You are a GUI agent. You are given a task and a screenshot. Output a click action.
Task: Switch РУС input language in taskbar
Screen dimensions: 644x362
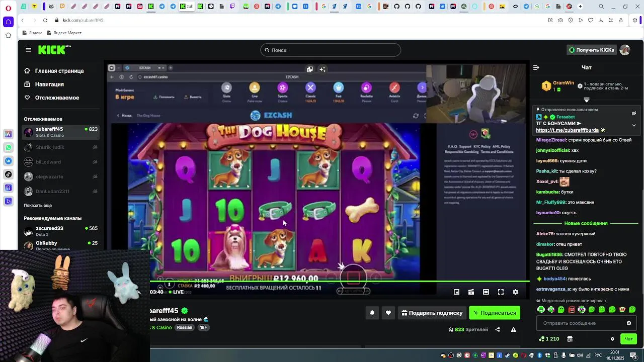click(x=598, y=355)
